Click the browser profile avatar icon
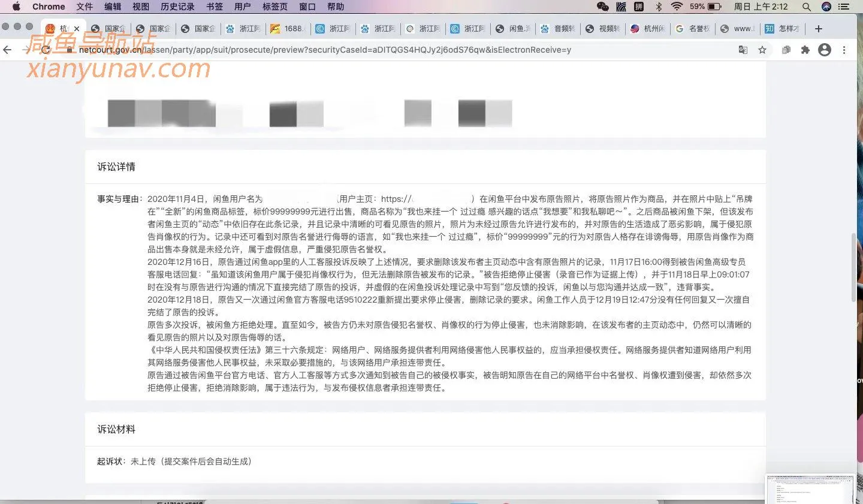Screen dimensions: 863x504 825,50
